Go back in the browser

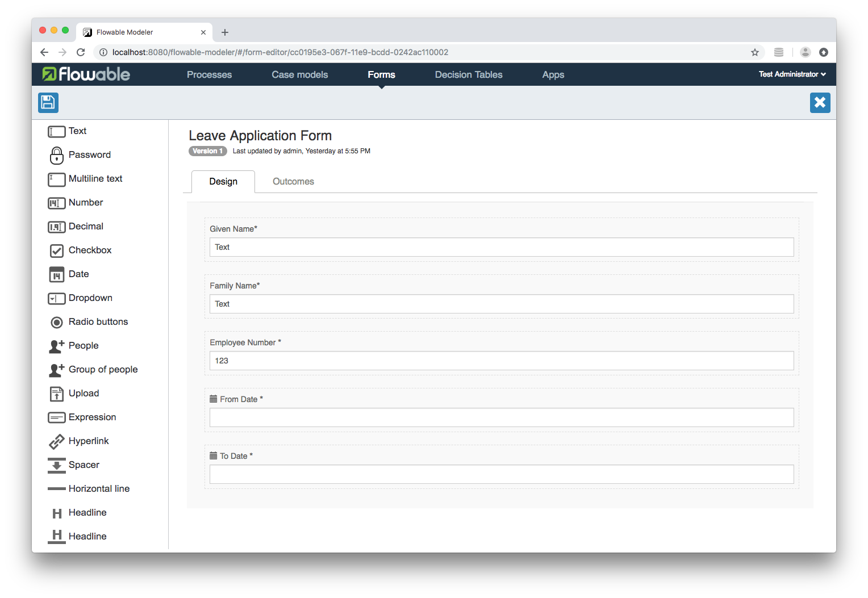(44, 52)
